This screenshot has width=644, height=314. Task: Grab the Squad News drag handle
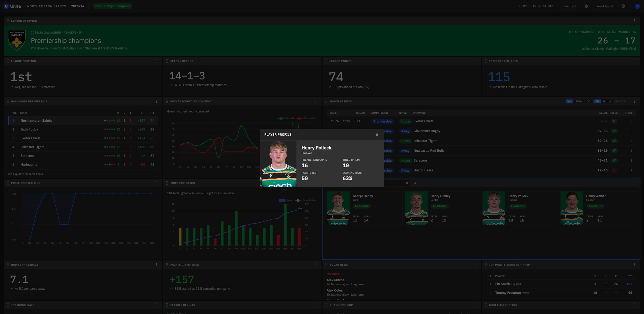326,265
